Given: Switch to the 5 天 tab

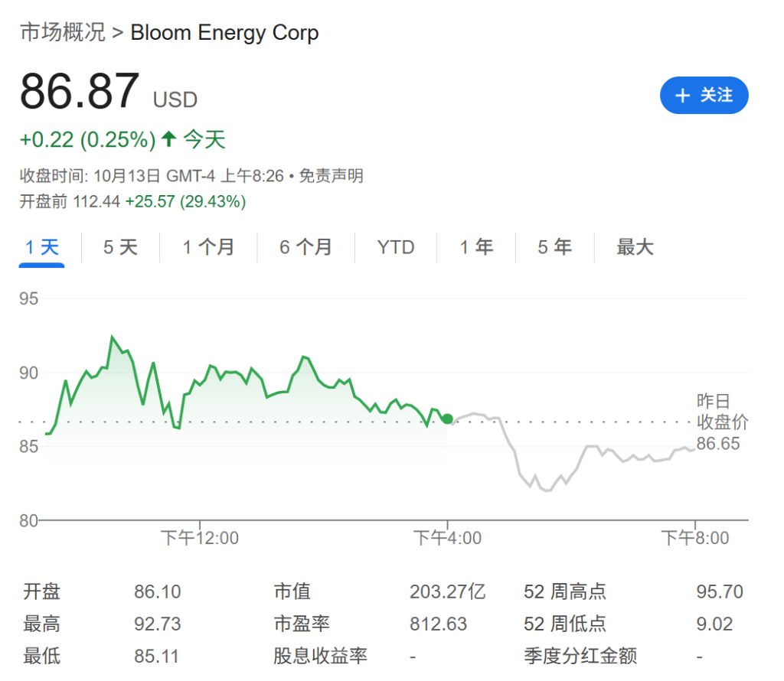Looking at the screenshot, I should pos(120,247).
